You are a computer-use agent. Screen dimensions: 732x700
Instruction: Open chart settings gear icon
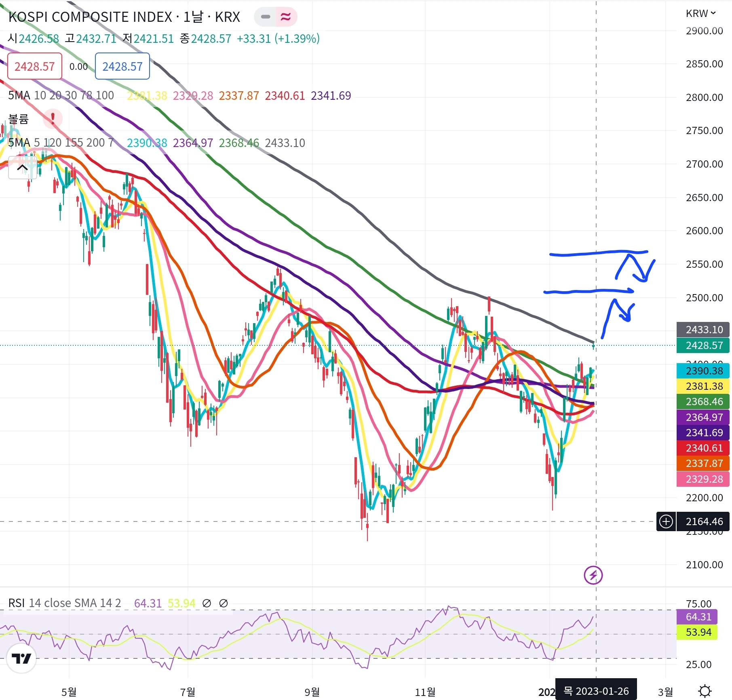[705, 691]
